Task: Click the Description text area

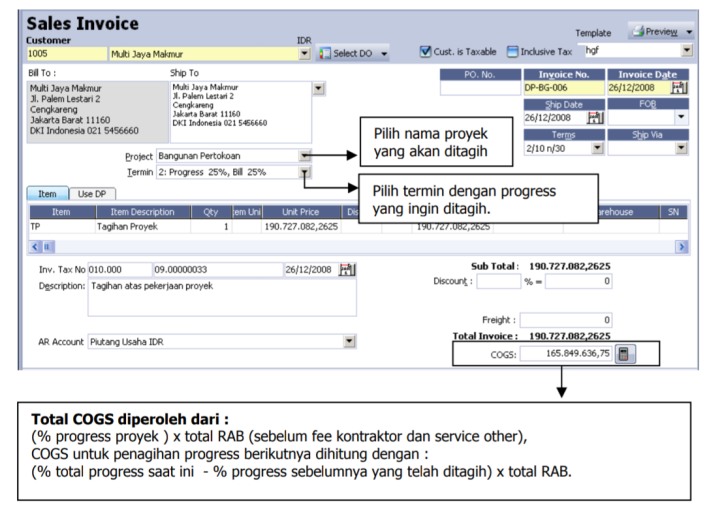Action: pyautogui.click(x=222, y=298)
